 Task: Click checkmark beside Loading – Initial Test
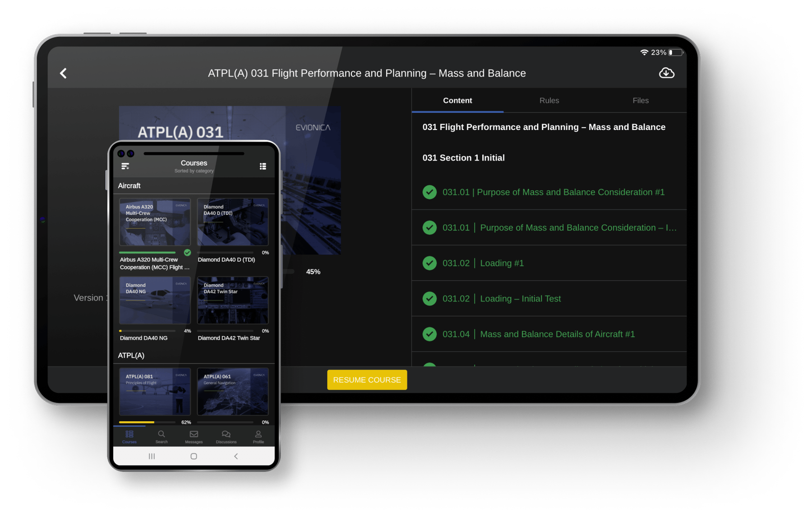(429, 299)
